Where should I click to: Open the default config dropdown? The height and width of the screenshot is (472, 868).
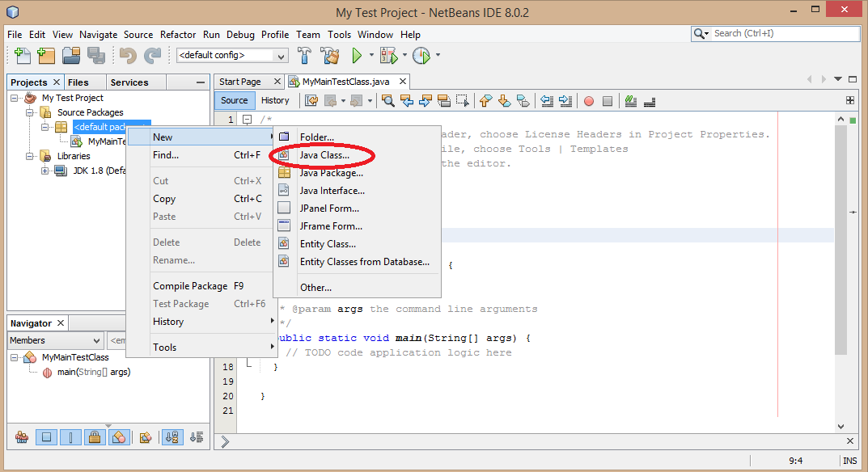pos(233,56)
